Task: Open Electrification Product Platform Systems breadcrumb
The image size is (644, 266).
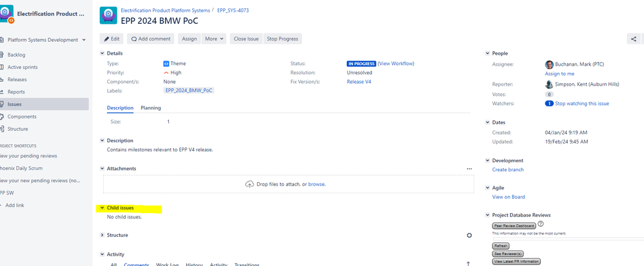Action: point(165,10)
